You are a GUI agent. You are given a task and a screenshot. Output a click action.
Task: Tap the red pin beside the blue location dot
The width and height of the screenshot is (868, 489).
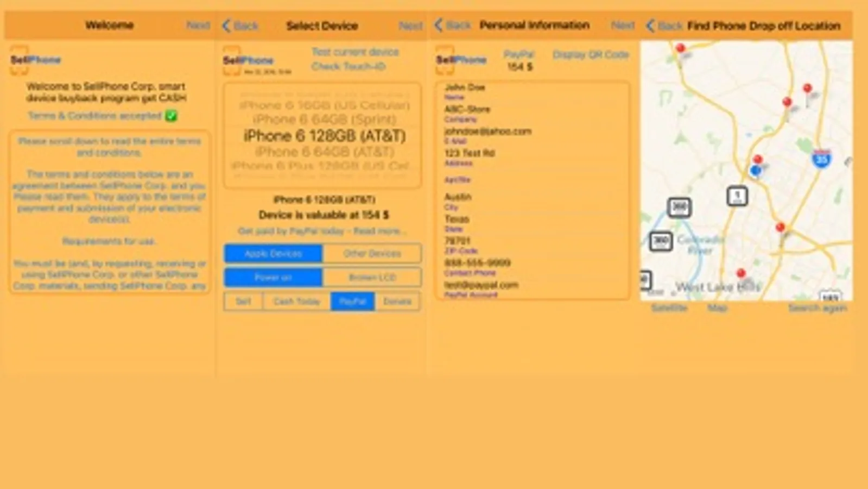758,160
